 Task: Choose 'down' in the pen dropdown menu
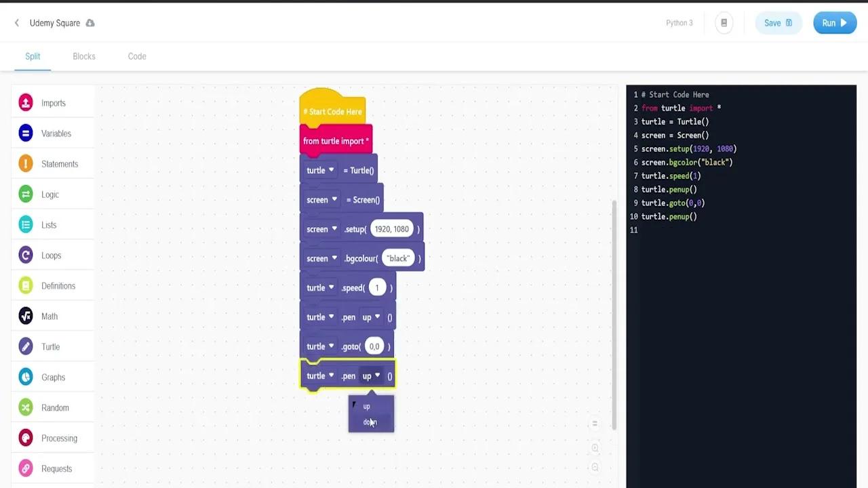coord(370,422)
